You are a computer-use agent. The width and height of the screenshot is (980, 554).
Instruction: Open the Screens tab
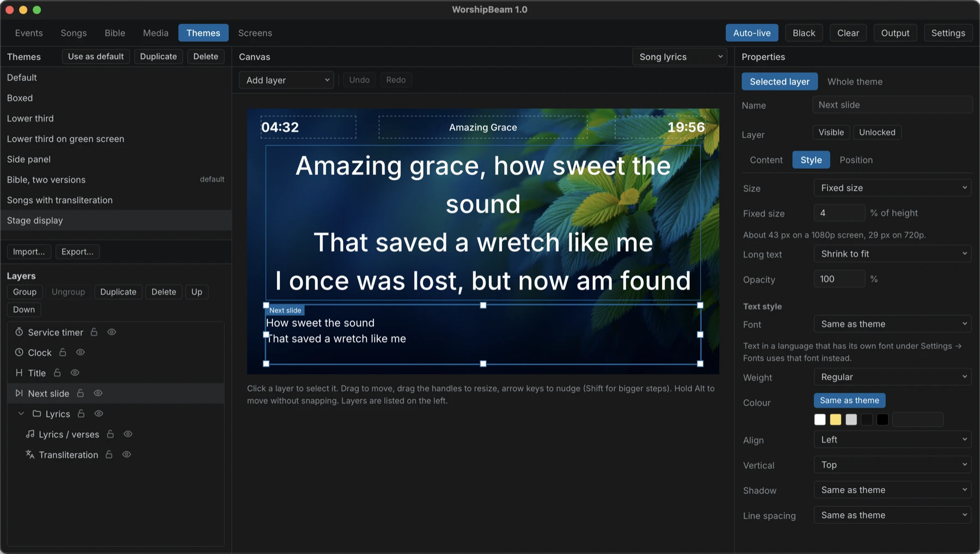255,33
